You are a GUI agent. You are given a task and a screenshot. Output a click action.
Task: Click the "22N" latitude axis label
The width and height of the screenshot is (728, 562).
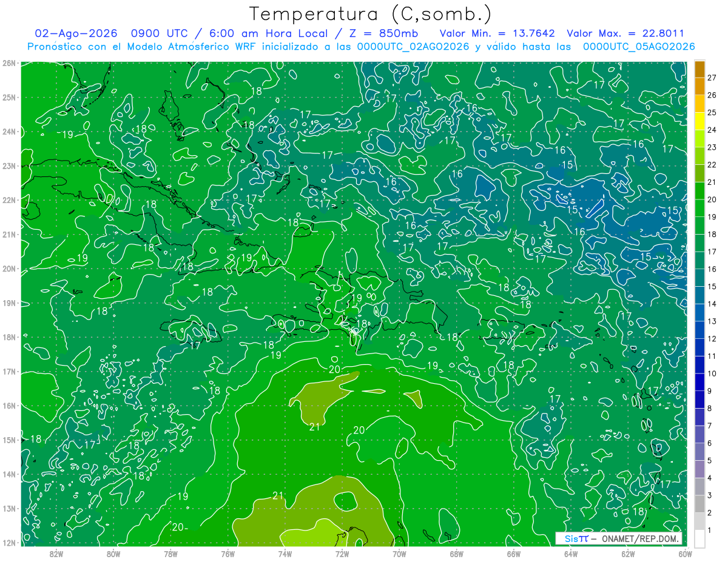(8, 200)
